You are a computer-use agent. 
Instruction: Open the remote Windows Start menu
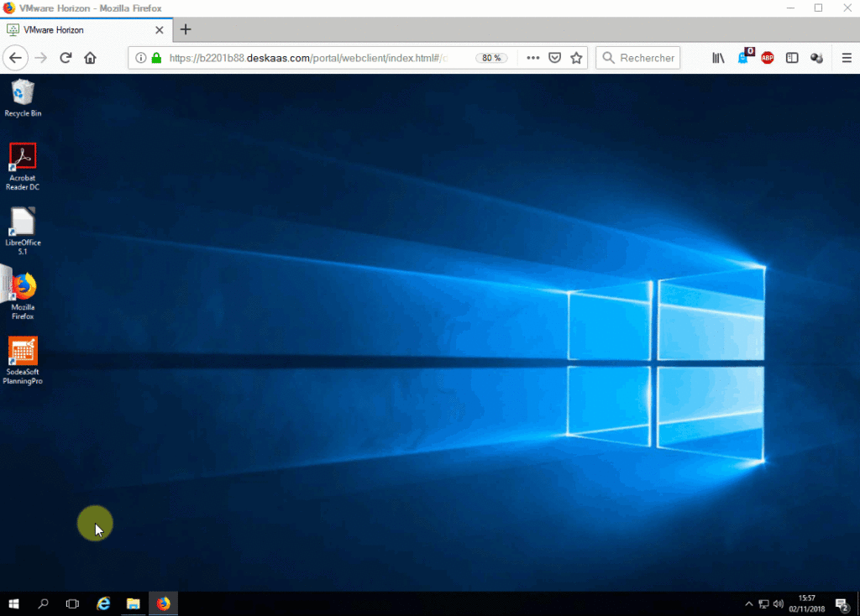point(14,603)
